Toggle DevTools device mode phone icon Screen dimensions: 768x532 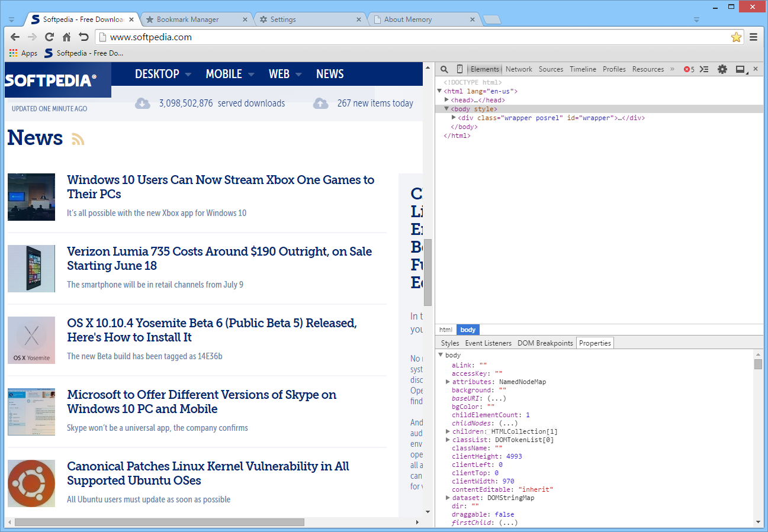pyautogui.click(x=460, y=69)
